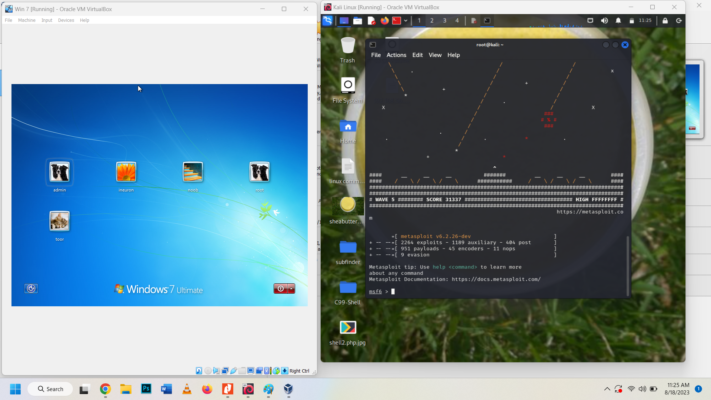Open the sheabutter image on Kali desktop

(347, 211)
